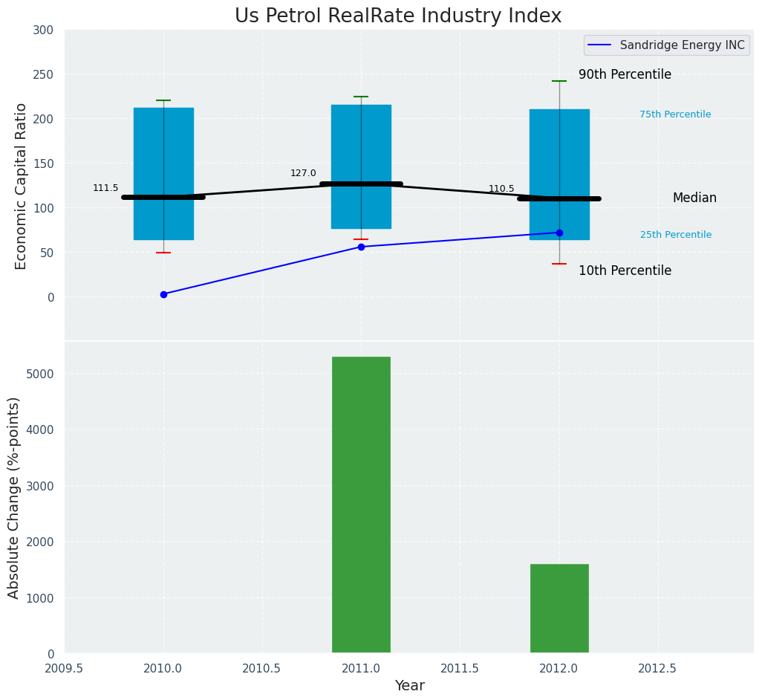Image resolution: width=762 pixels, height=700 pixels.
Task: Select the 2011 Sandridge data point
Action: coord(361,247)
